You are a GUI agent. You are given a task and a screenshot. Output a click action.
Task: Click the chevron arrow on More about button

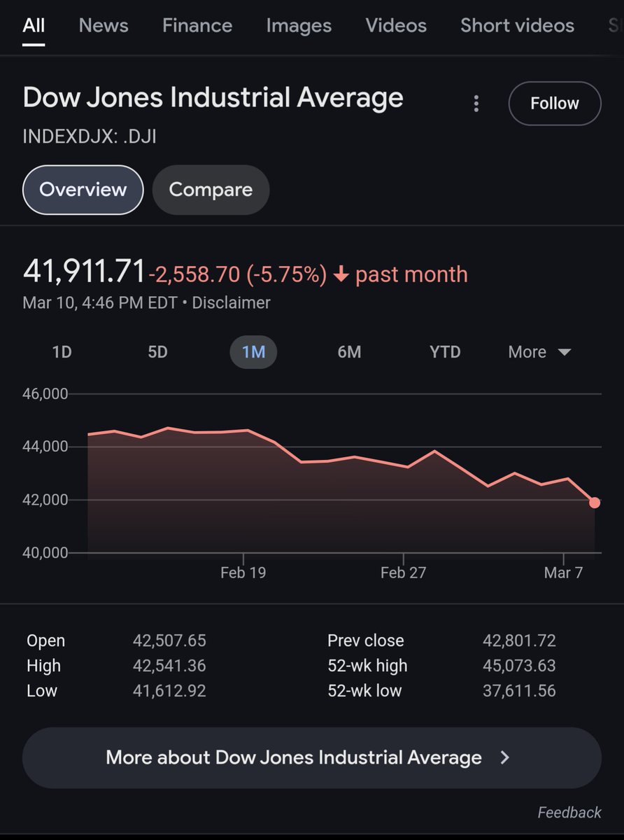pos(505,757)
